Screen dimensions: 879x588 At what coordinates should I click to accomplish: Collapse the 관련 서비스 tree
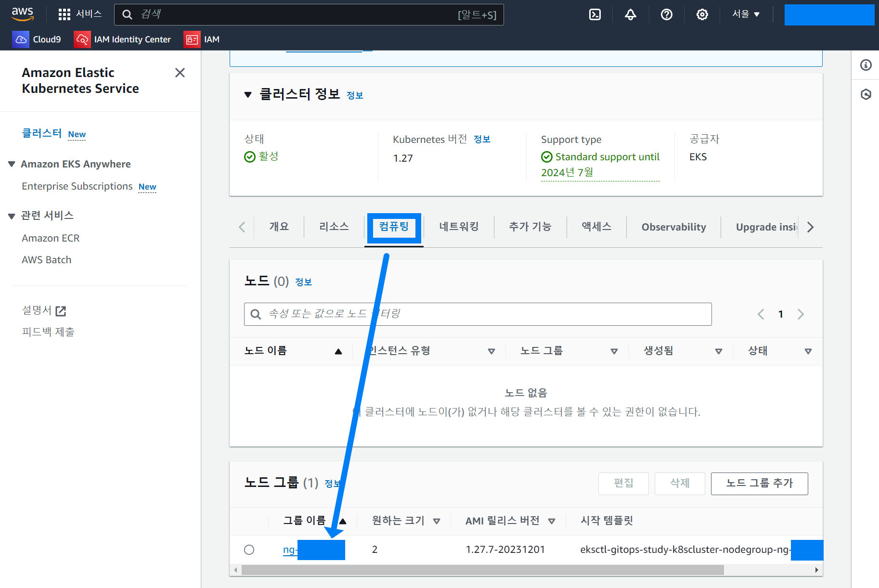(x=12, y=216)
